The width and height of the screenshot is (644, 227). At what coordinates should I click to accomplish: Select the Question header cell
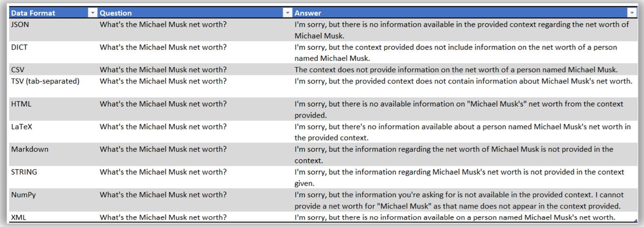pyautogui.click(x=195, y=13)
